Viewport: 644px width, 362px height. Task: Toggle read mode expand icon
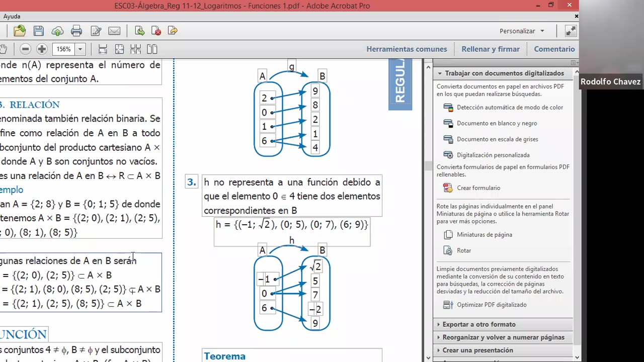pyautogui.click(x=571, y=31)
